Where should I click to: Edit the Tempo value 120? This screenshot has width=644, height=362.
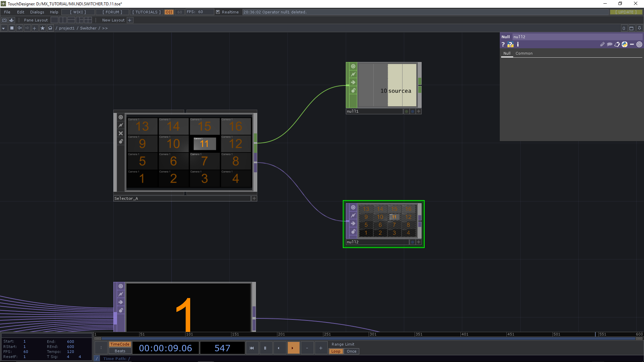click(70, 352)
